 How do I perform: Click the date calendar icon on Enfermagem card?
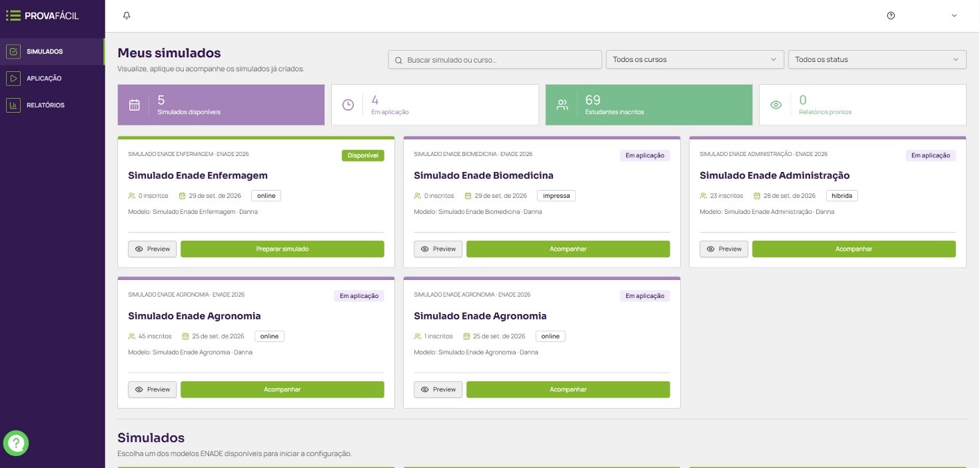(x=183, y=196)
